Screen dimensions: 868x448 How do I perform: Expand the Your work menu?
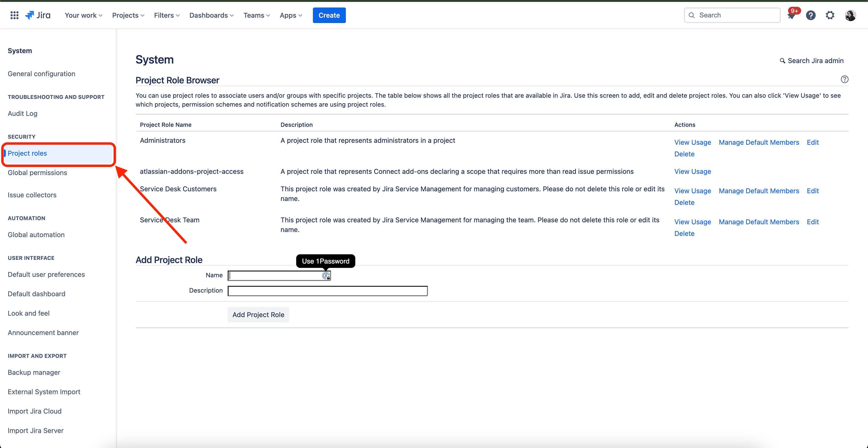(x=84, y=15)
